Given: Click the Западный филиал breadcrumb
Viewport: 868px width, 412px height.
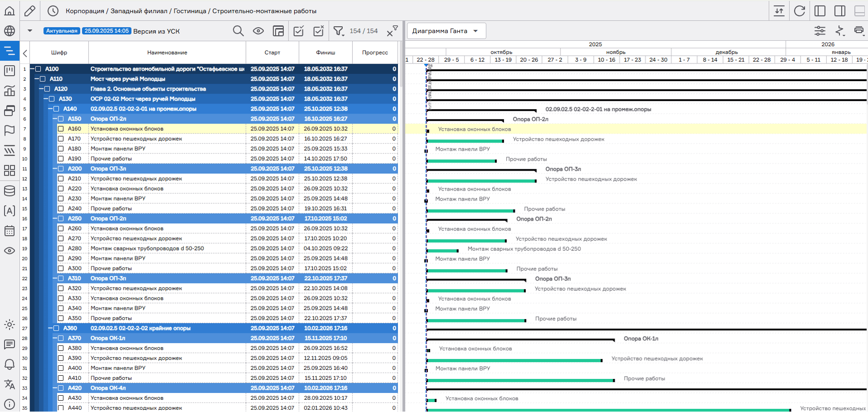Looking at the screenshot, I should click(139, 11).
